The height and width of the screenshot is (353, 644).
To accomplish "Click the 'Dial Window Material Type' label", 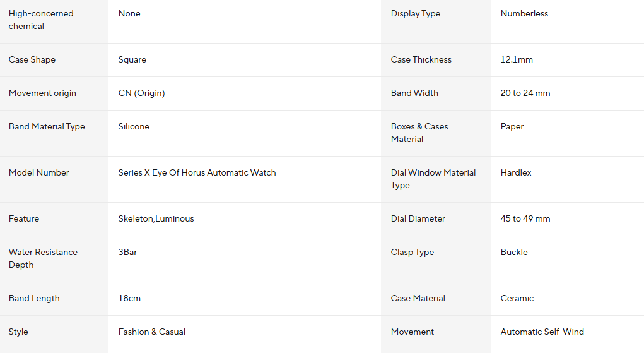I will click(433, 179).
